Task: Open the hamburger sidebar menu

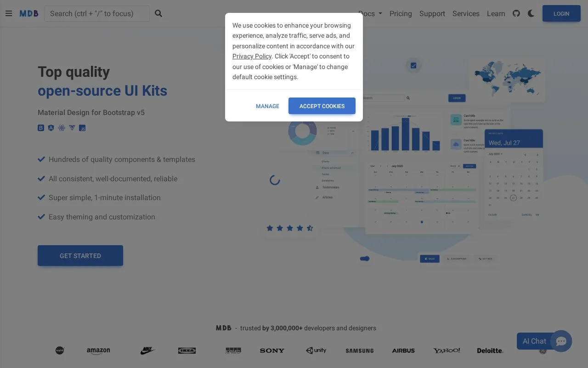Action: [9, 13]
